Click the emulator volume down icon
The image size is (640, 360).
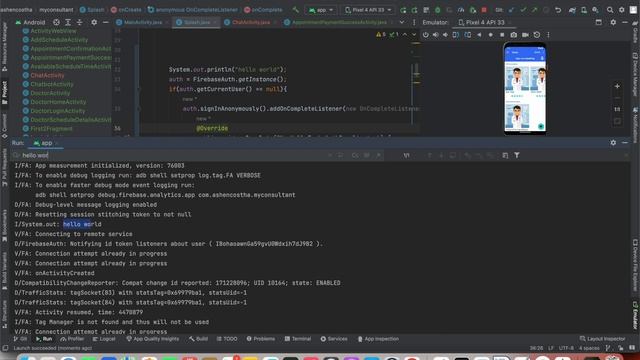tap(445, 35)
